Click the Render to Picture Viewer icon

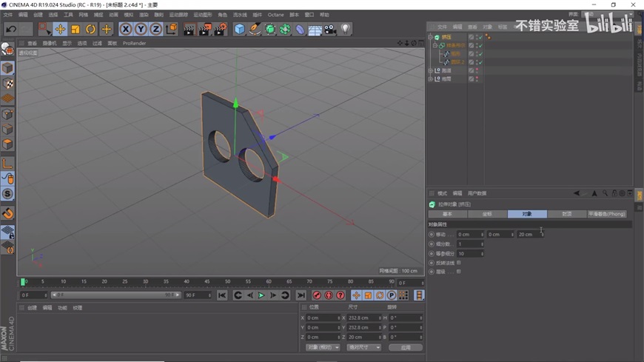pyautogui.click(x=204, y=30)
